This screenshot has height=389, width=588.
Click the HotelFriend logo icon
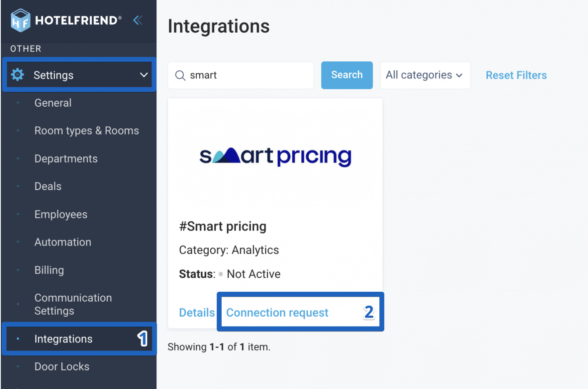(x=20, y=20)
